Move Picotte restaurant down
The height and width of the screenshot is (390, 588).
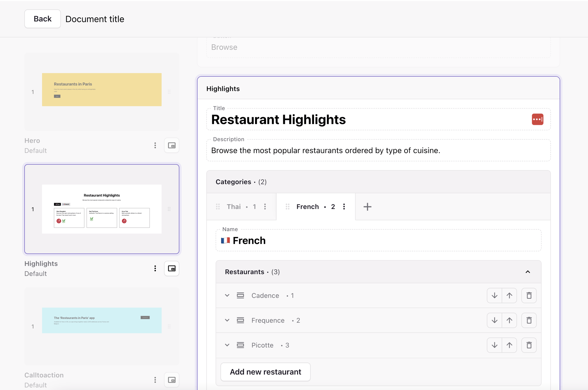[x=494, y=345]
